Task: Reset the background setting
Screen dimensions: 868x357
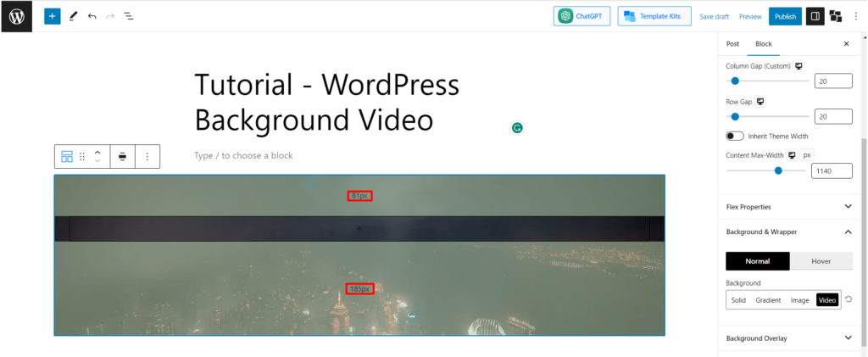Action: [849, 299]
